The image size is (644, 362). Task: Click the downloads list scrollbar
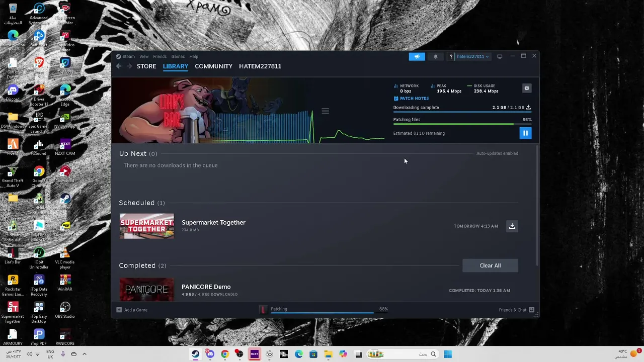537,206
